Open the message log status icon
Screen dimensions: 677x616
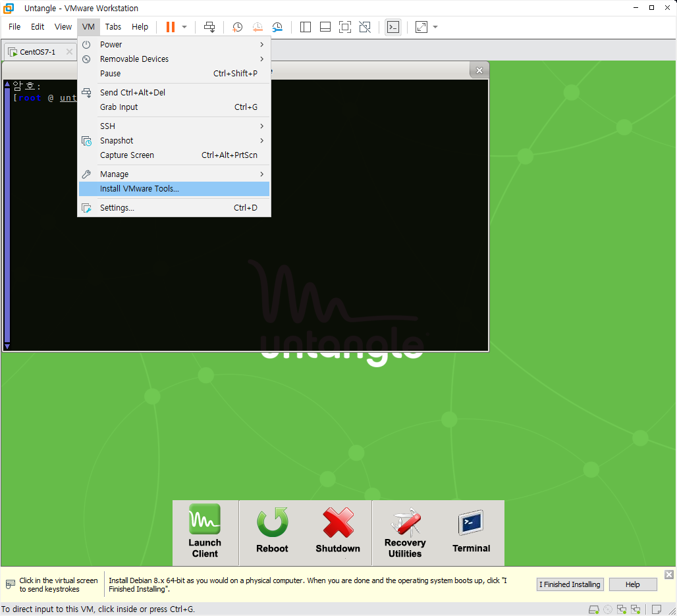(657, 609)
